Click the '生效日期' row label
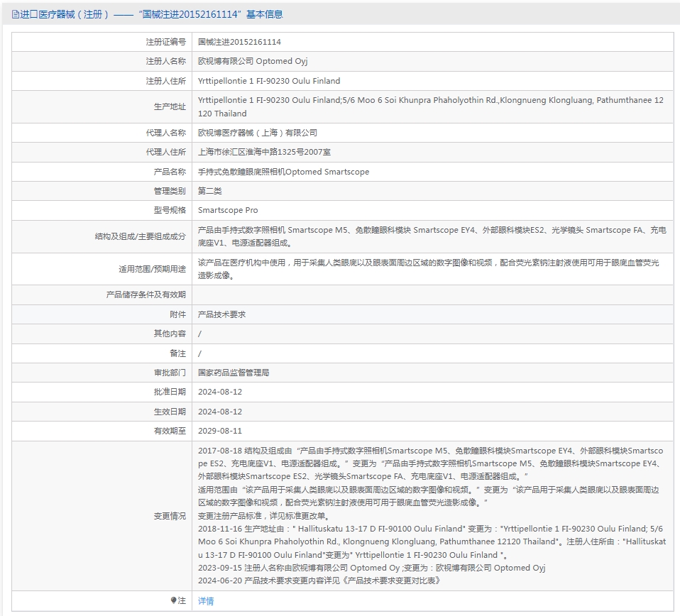 170,412
